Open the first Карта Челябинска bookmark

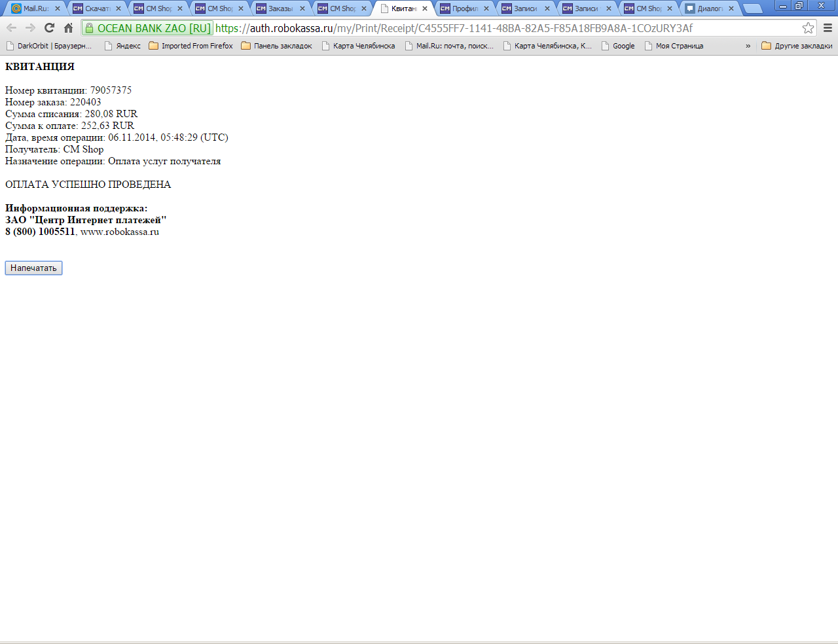point(358,46)
